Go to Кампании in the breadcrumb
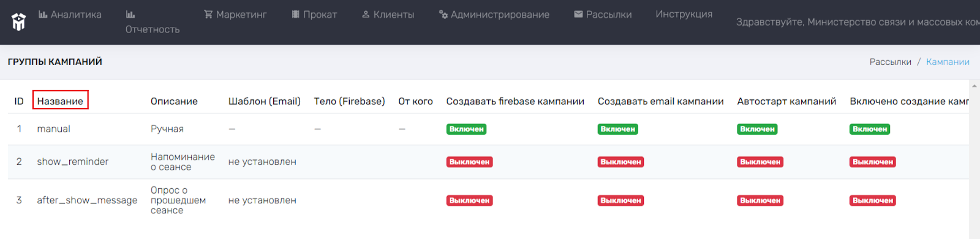Image resolution: width=980 pixels, height=239 pixels. 948,62
